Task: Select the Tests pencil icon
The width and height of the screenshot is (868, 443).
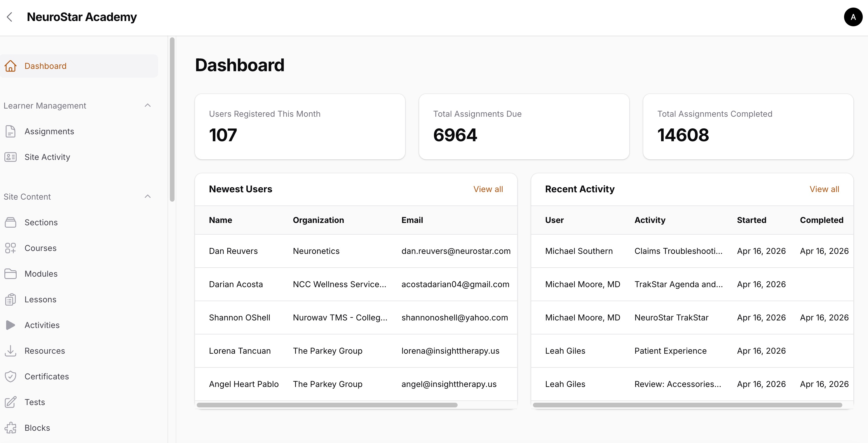Action: 11,402
